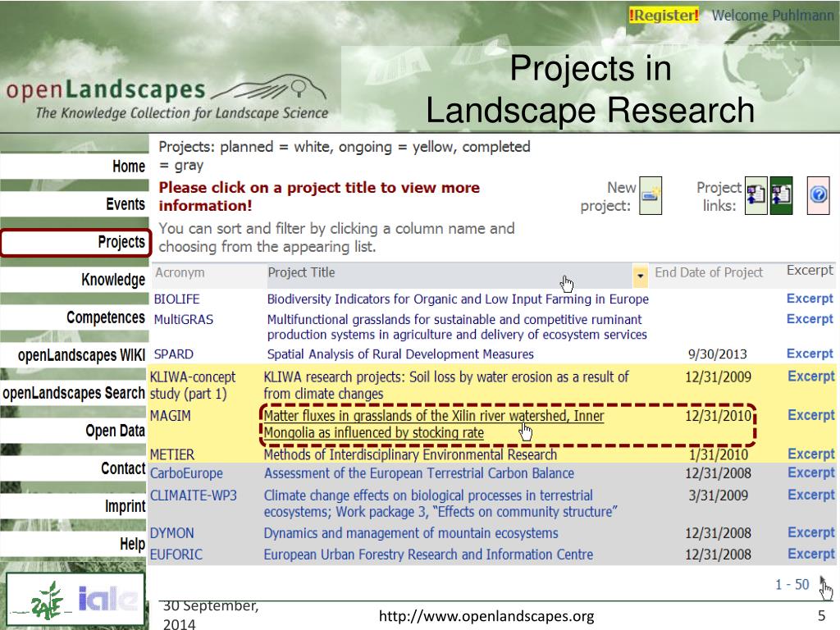Click the New project icon
The width and height of the screenshot is (840, 630).
tap(651, 196)
